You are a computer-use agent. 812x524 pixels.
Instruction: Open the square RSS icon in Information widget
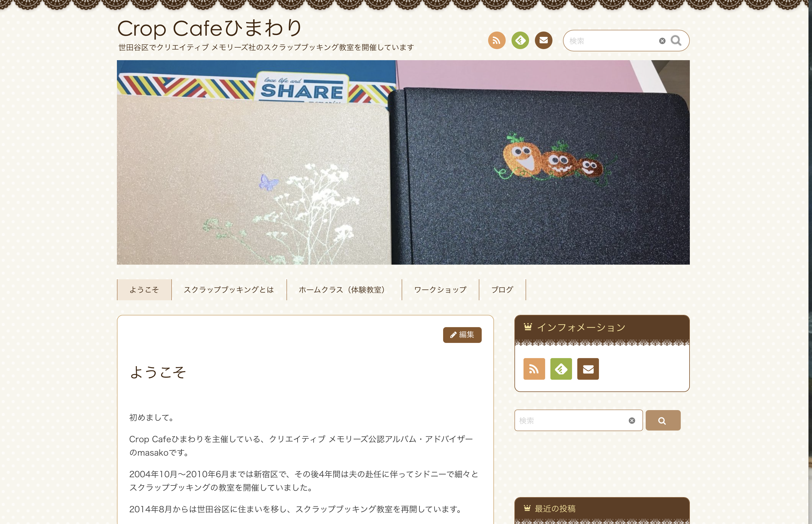coord(534,369)
